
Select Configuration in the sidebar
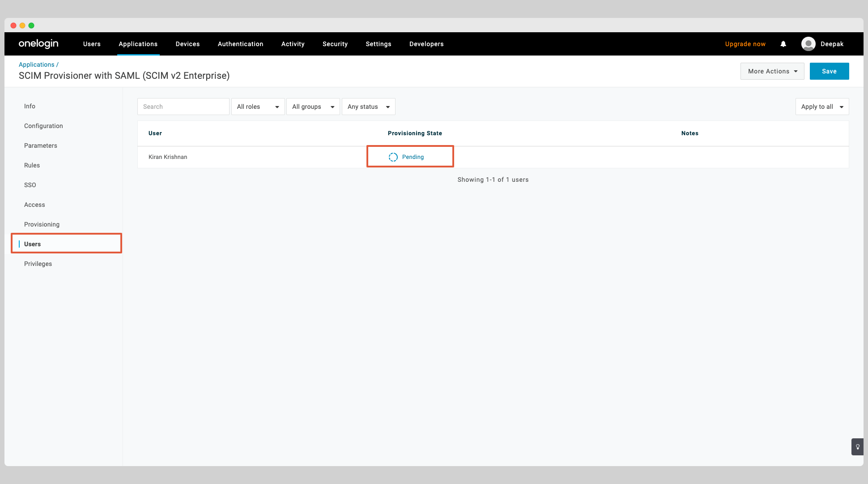click(x=43, y=126)
